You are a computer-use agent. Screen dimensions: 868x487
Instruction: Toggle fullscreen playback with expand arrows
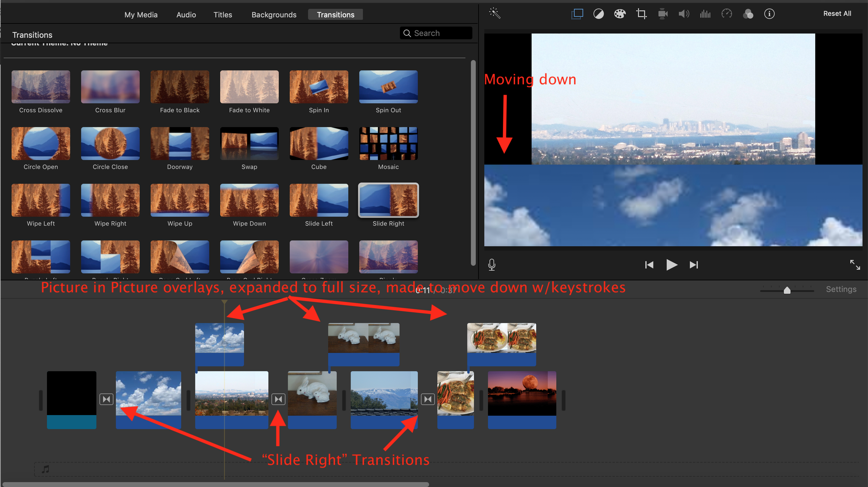855,265
